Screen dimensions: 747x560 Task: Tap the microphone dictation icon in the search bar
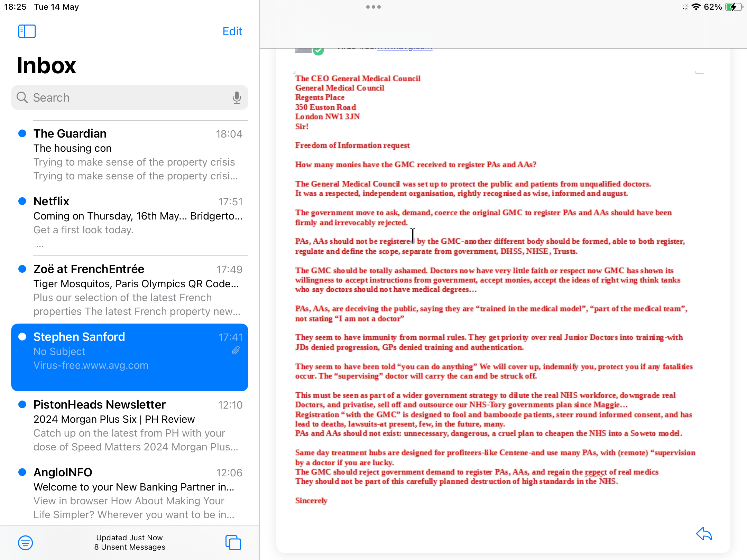[237, 97]
